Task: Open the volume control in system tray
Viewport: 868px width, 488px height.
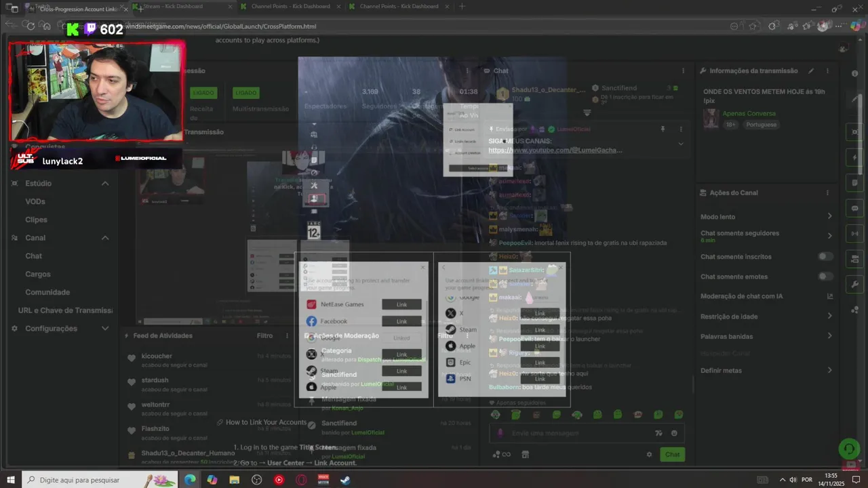Action: (x=794, y=480)
